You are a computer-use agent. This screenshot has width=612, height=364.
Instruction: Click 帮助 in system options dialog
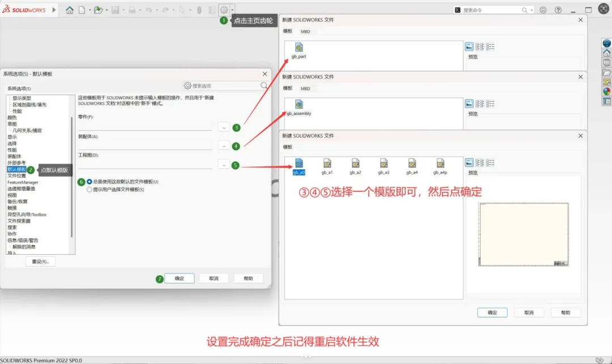click(248, 279)
